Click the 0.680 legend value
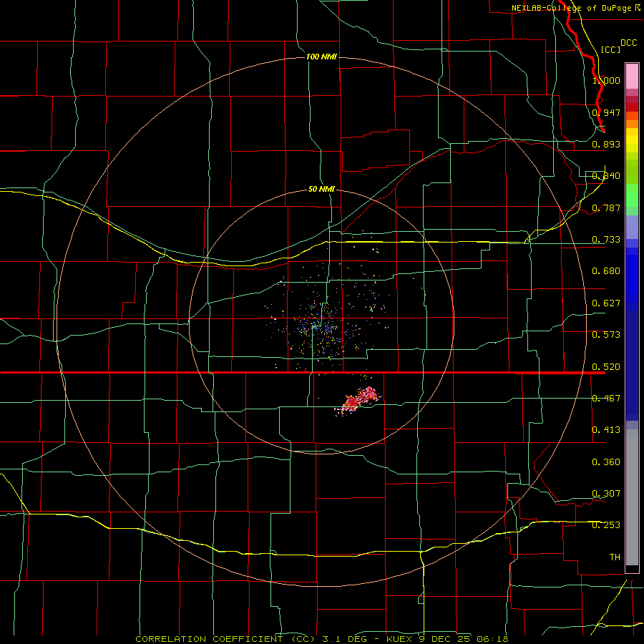The image size is (644, 644). tap(606, 271)
